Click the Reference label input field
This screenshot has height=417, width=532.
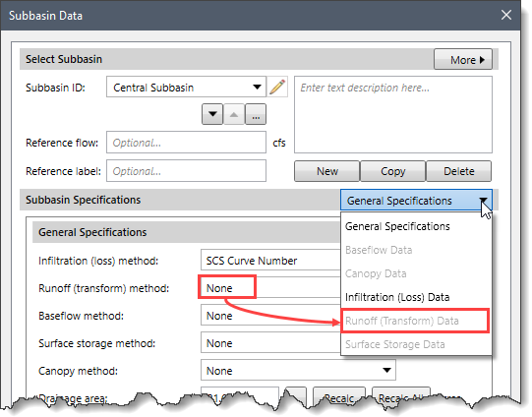click(186, 171)
